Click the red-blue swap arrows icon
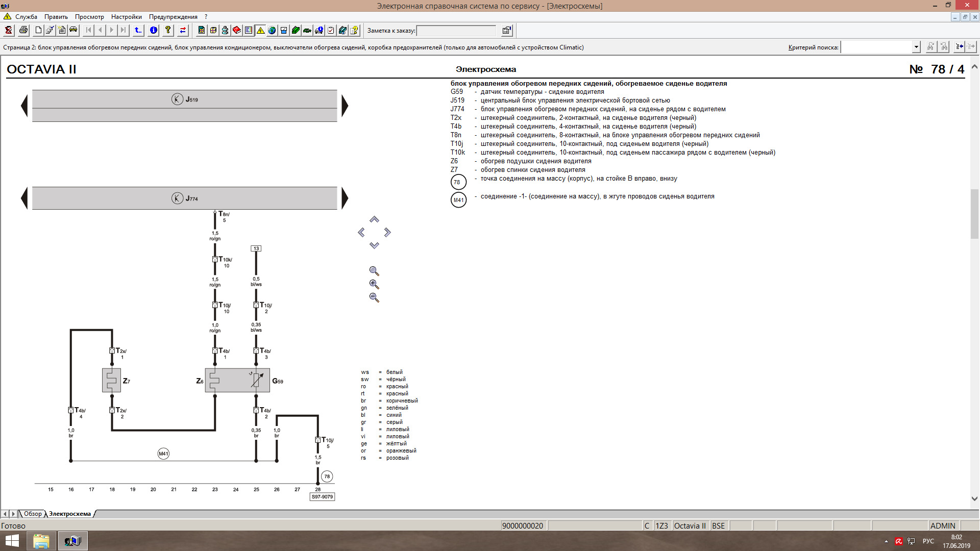Screen dimensions: 980x551 [x=183, y=31]
